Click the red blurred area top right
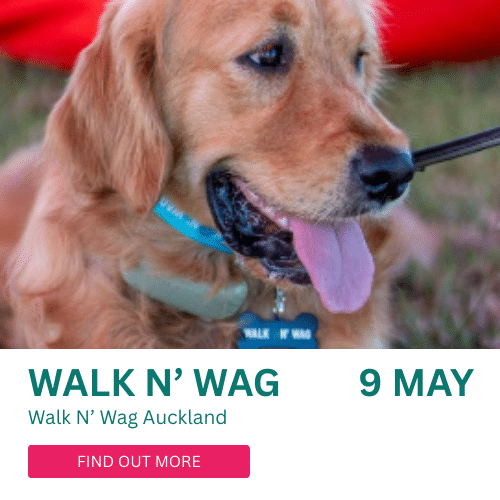Viewport: 500px width, 500px height. (443, 30)
